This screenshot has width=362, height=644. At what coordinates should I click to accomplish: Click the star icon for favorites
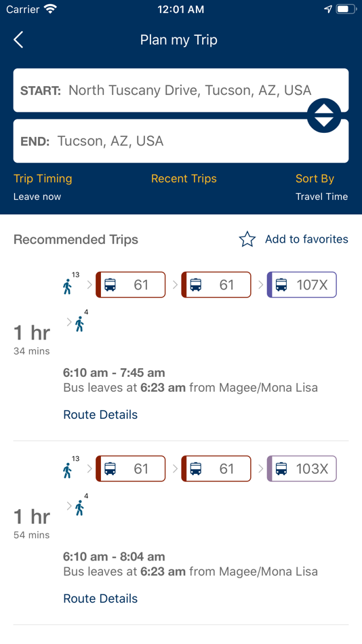(x=247, y=239)
